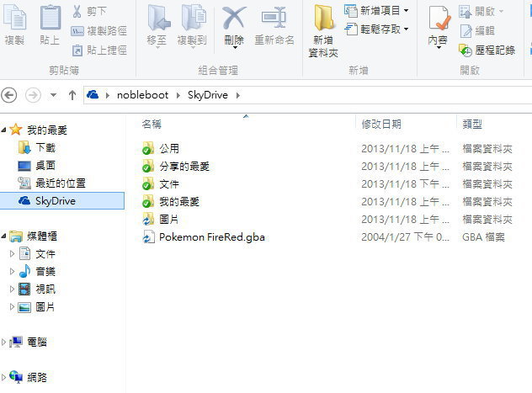The width and height of the screenshot is (532, 393).
Task: Collapse the 媒體櫃 tree node
Action: pos(3,236)
